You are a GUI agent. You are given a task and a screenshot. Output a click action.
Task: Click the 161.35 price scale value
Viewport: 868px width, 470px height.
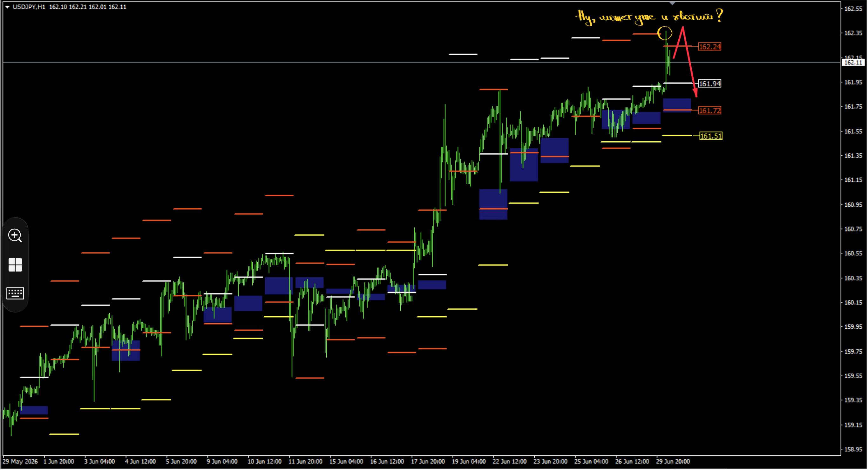853,156
